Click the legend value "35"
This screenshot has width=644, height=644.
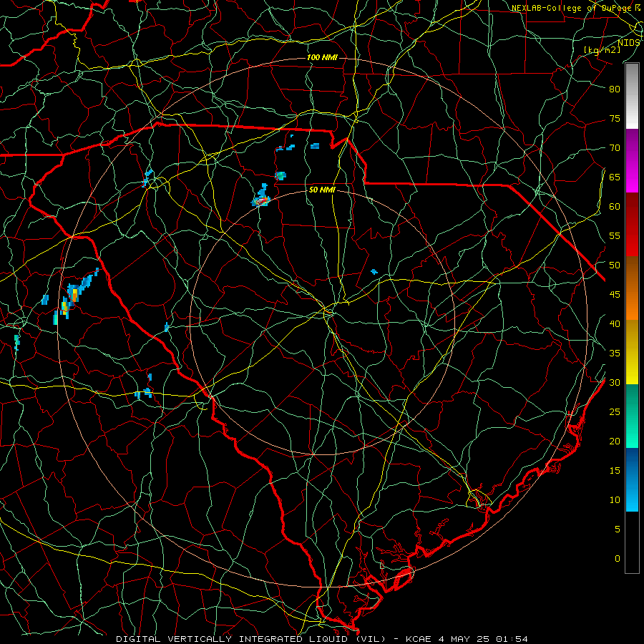click(615, 353)
